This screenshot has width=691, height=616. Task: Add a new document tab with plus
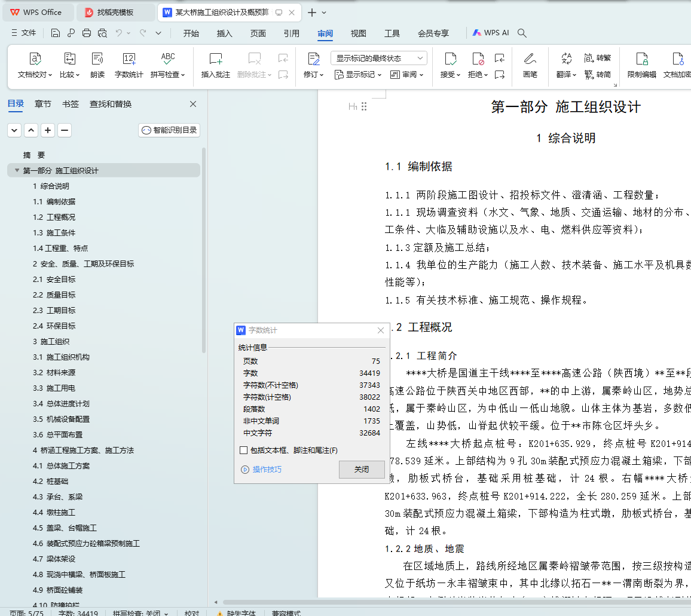pyautogui.click(x=311, y=13)
